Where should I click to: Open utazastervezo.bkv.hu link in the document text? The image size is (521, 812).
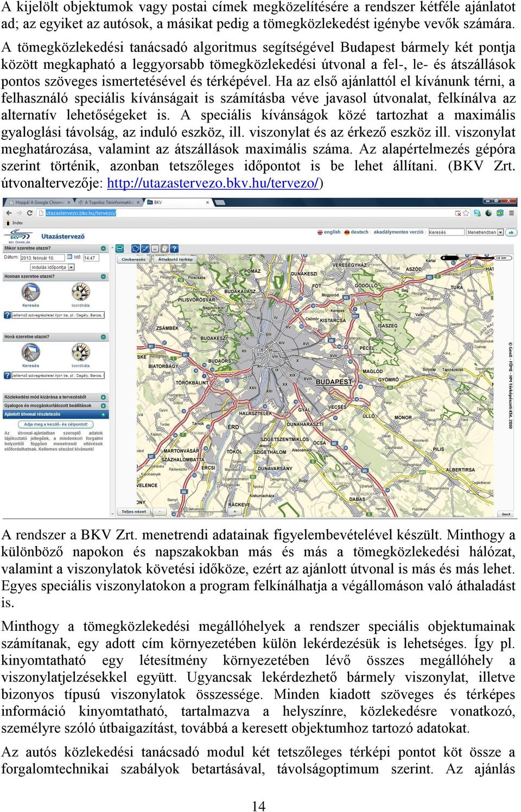213,183
